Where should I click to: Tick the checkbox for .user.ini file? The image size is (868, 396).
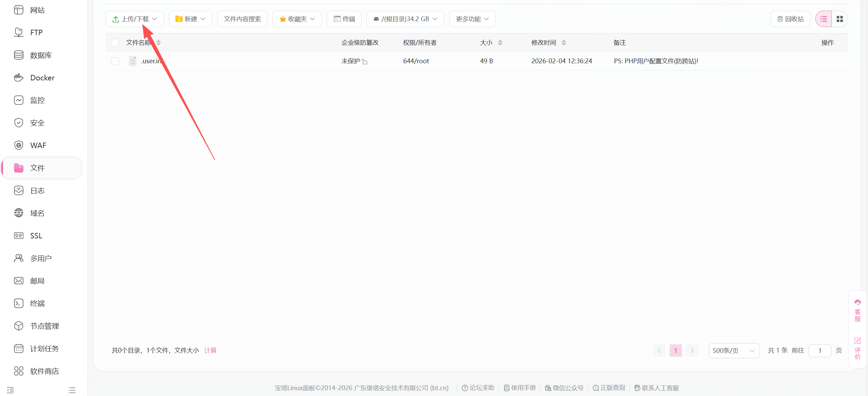115,61
